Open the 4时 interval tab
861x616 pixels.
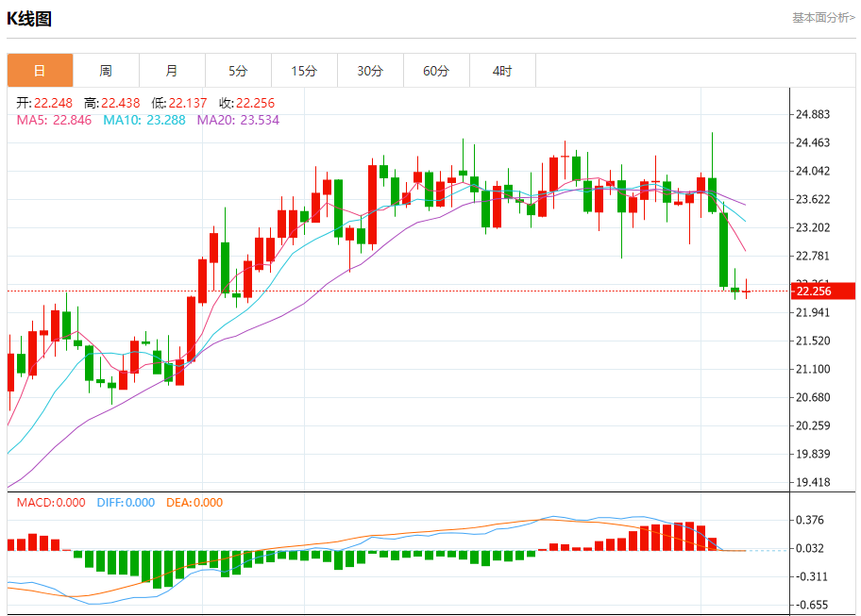[502, 70]
